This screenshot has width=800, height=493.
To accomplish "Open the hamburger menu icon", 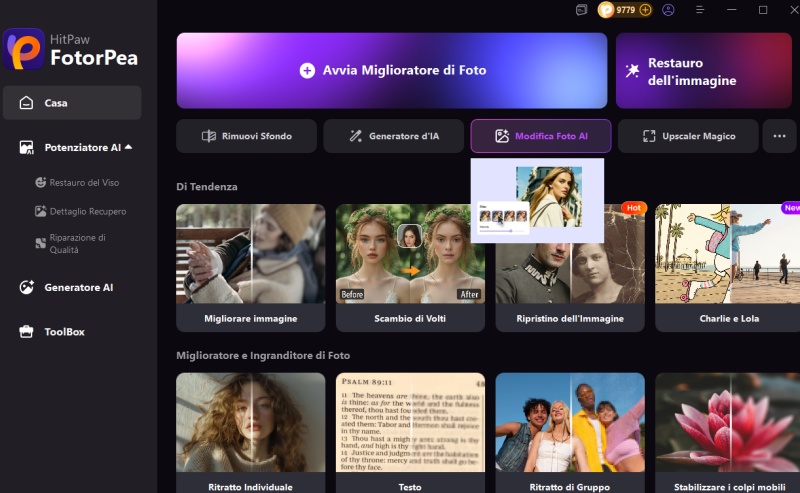I will click(700, 10).
